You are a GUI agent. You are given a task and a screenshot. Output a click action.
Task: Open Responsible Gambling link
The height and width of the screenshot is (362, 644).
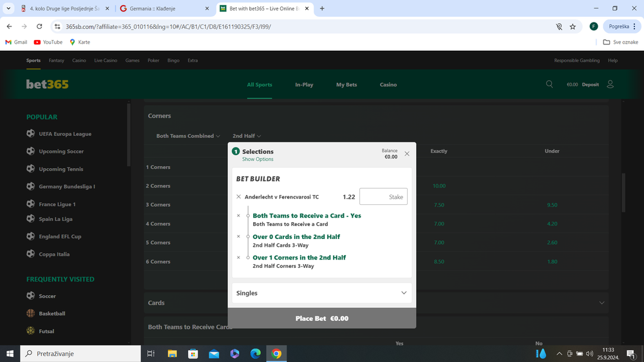(x=576, y=61)
